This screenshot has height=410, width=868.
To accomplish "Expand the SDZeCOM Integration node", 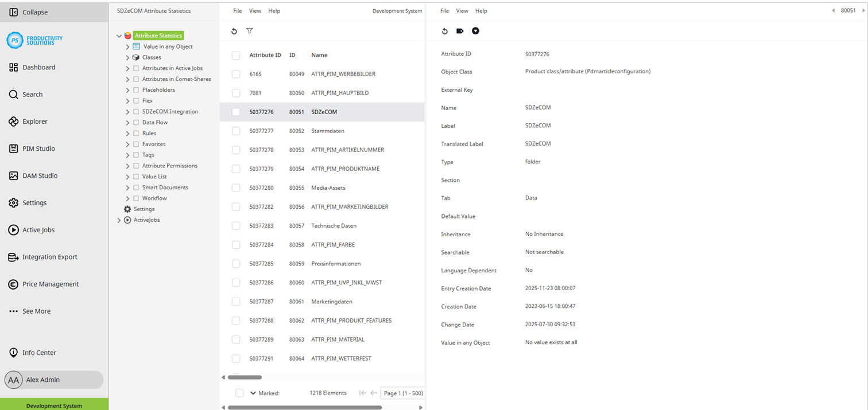I will click(128, 111).
